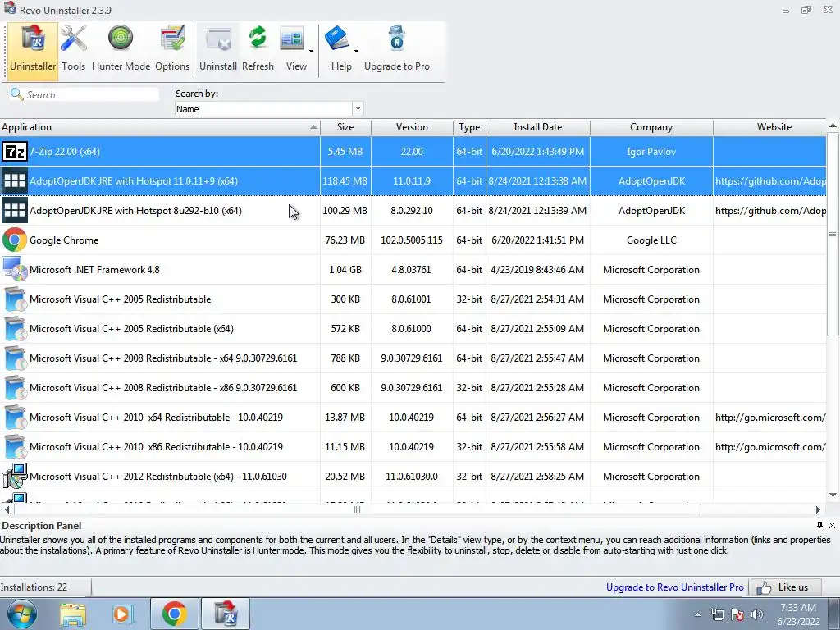Sort list by Company column
This screenshot has width=840, height=630.
click(651, 127)
